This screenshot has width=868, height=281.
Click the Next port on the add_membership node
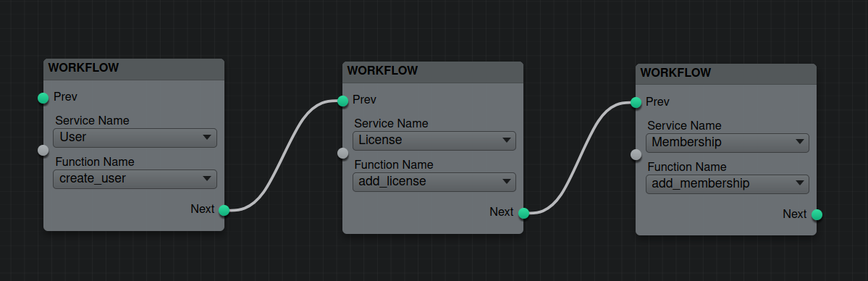coord(817,215)
